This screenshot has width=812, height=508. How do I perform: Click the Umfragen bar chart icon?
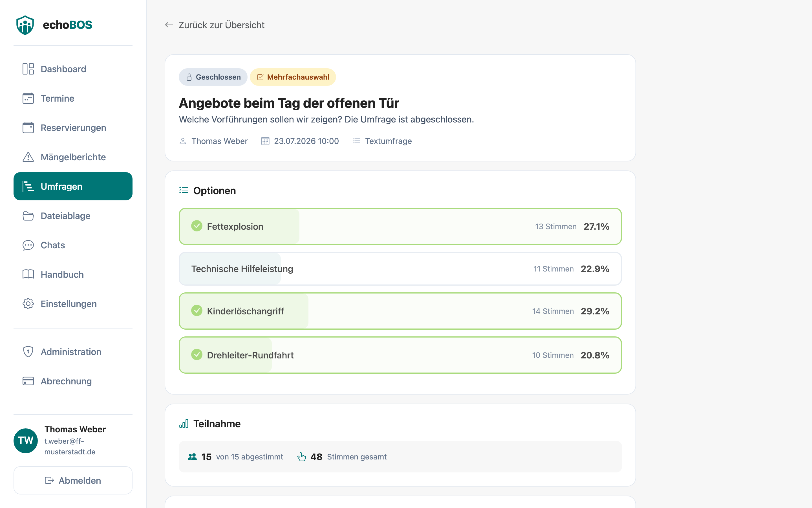click(x=28, y=187)
